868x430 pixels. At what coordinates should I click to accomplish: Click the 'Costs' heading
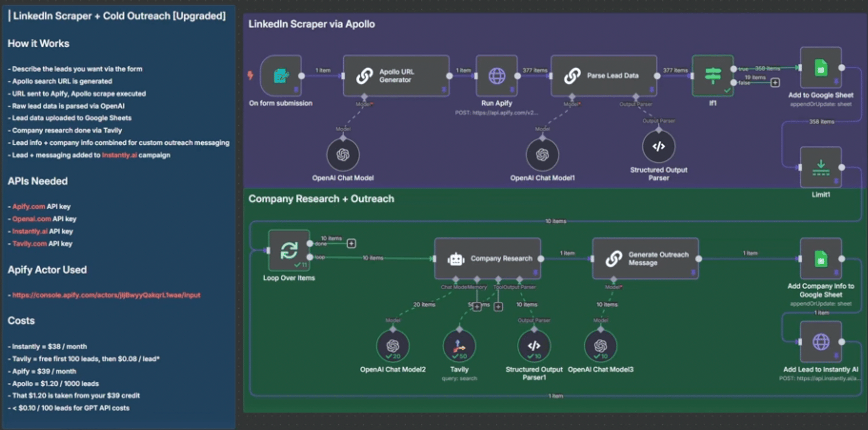click(x=21, y=321)
